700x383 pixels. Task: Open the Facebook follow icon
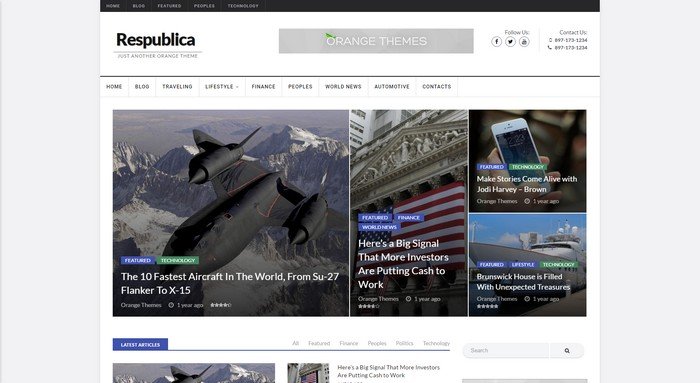[496, 42]
